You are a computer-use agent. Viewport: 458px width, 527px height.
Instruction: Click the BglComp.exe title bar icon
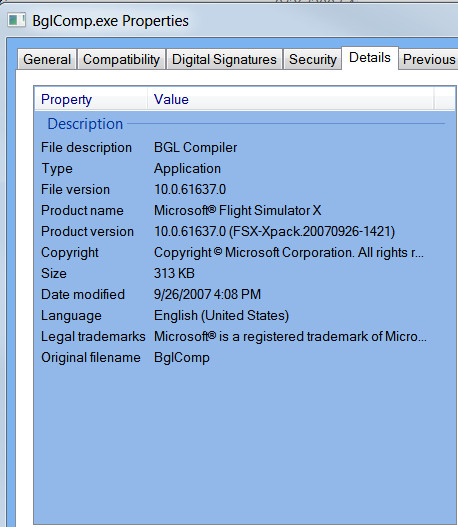[16, 20]
